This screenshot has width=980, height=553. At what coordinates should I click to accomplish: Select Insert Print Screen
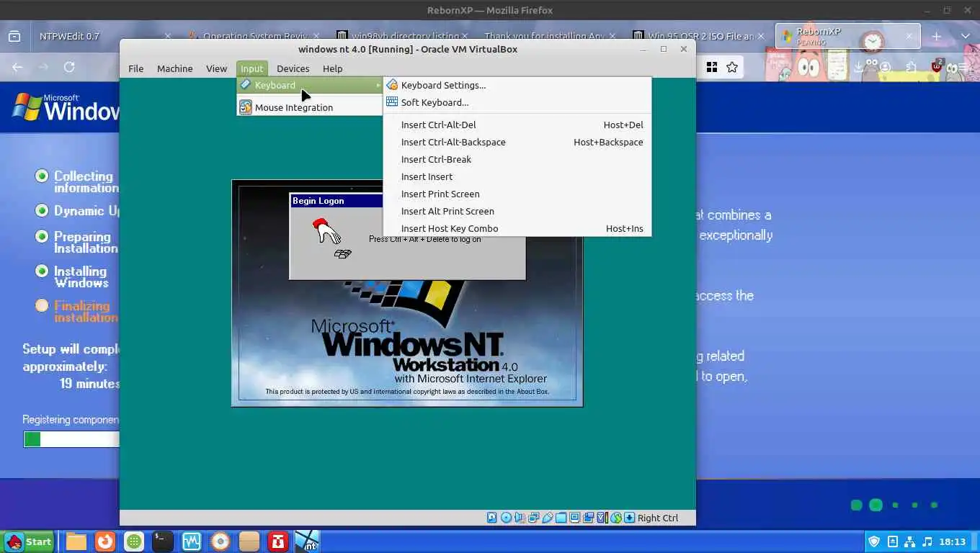coord(517,194)
